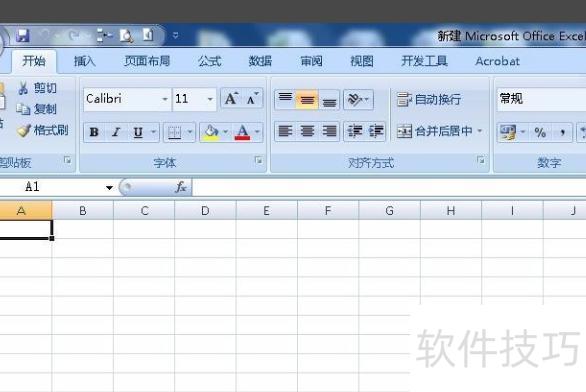Viewport: 586px width, 392px height.
Task: Click the Insert Function fx icon
Action: click(181, 187)
